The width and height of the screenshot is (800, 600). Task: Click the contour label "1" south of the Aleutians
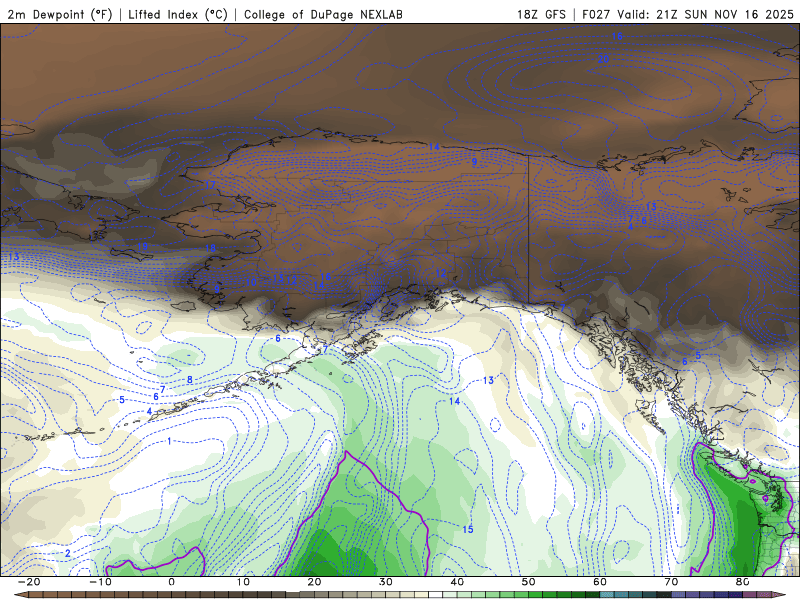click(x=169, y=441)
